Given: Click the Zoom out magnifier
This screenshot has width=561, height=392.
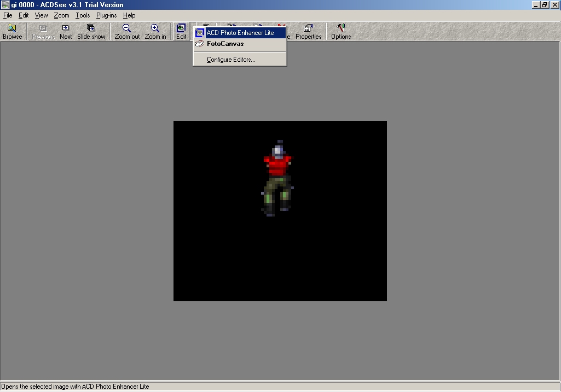Looking at the screenshot, I should click(x=127, y=32).
